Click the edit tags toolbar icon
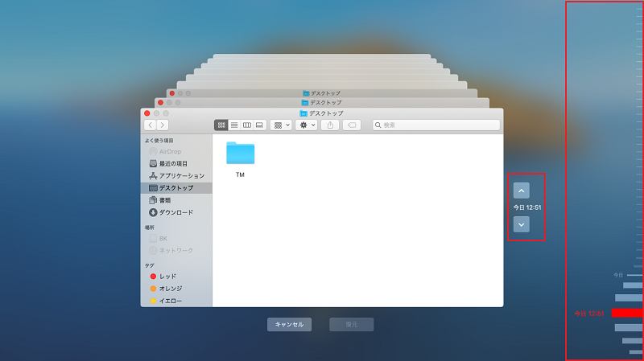This screenshot has height=361, width=644. click(x=352, y=125)
